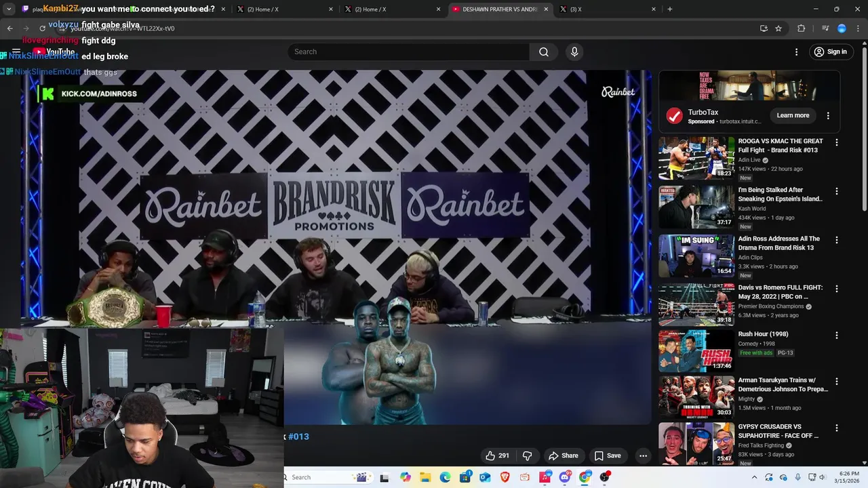
Task: Open more actions menu beside Save
Action: pyautogui.click(x=643, y=455)
